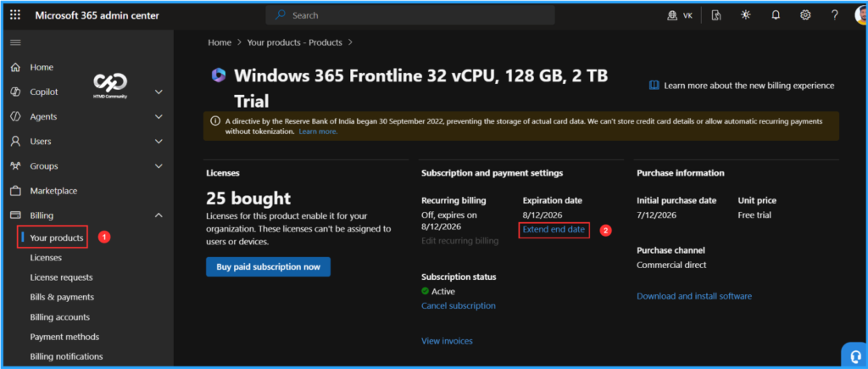Viewport: 868px width, 369px height.
Task: Go to Home in sidebar navigation
Action: tap(42, 67)
